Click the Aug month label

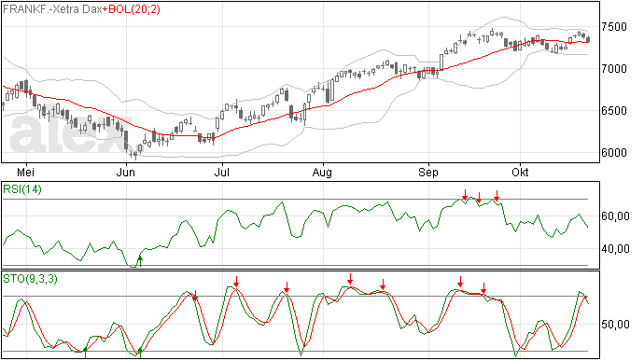tap(322, 172)
